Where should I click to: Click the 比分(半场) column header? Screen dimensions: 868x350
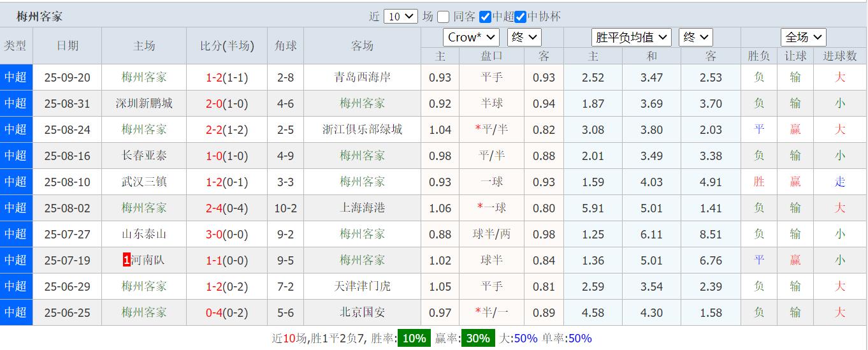227,46
